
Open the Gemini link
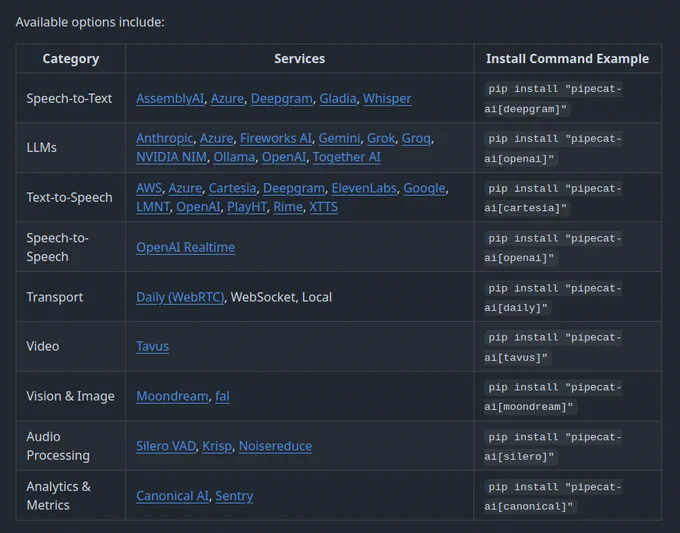pyautogui.click(x=339, y=138)
